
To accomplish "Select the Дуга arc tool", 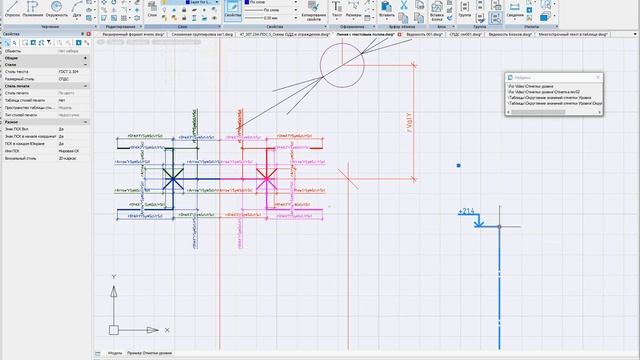I will point(77,9).
